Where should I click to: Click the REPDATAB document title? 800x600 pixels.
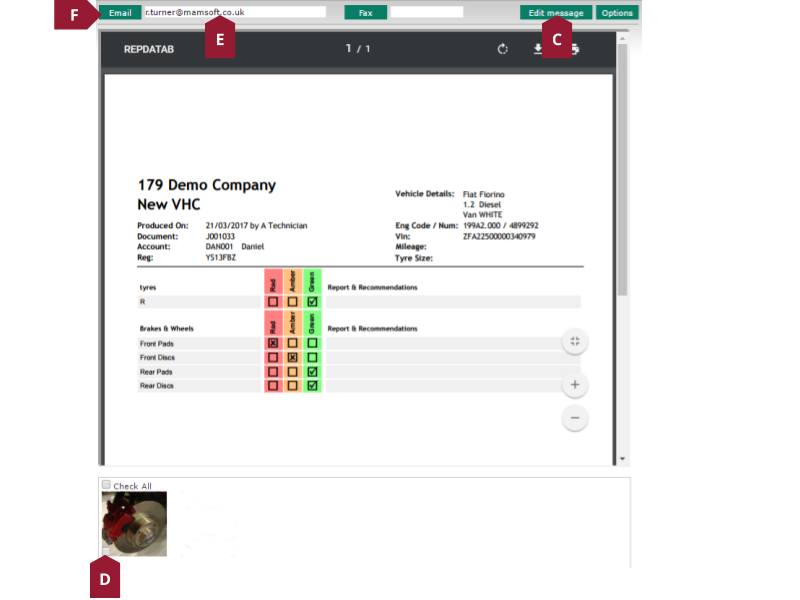click(x=148, y=49)
